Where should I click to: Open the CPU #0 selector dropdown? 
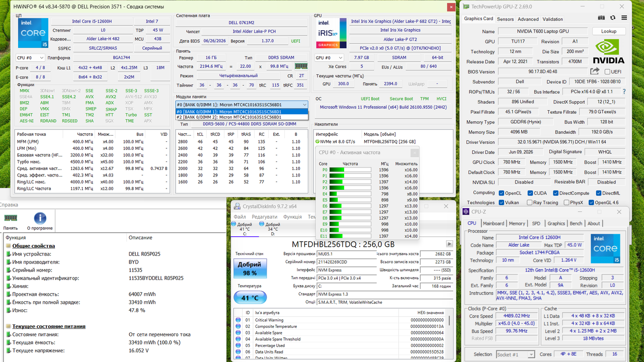(x=30, y=58)
